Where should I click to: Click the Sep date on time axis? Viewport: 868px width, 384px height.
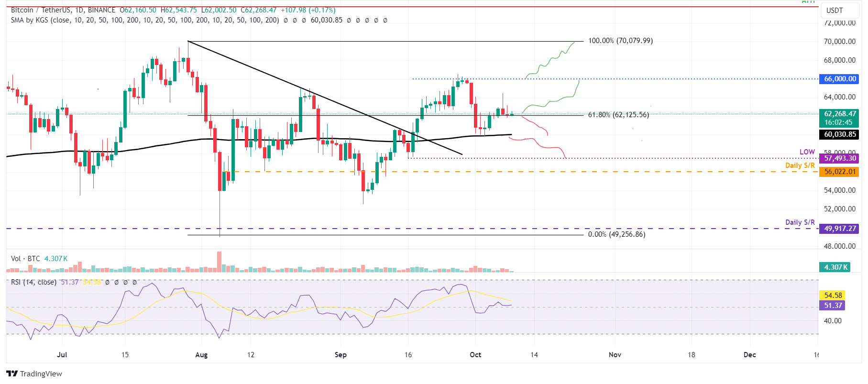tap(341, 355)
